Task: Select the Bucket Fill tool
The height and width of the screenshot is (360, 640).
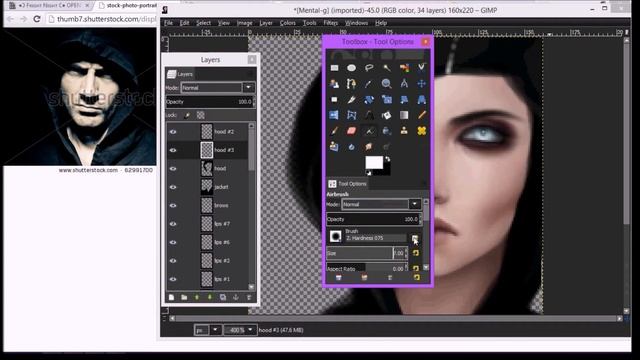Action: point(387,115)
